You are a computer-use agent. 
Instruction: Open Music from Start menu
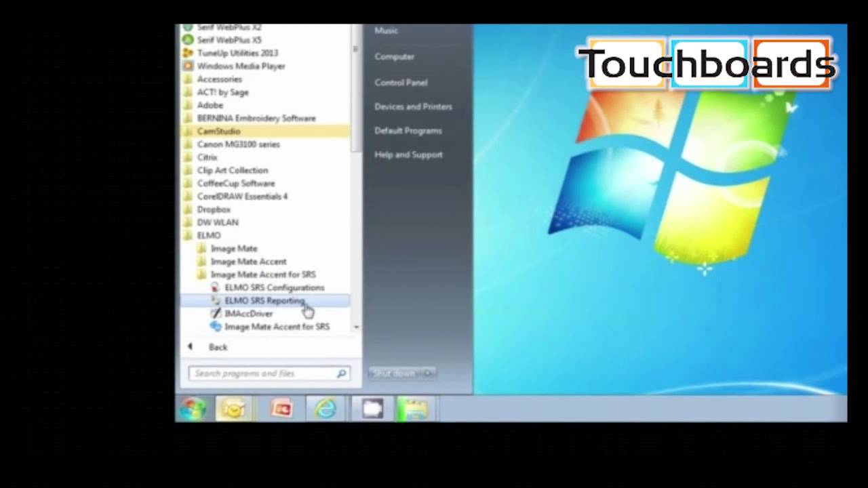point(386,30)
